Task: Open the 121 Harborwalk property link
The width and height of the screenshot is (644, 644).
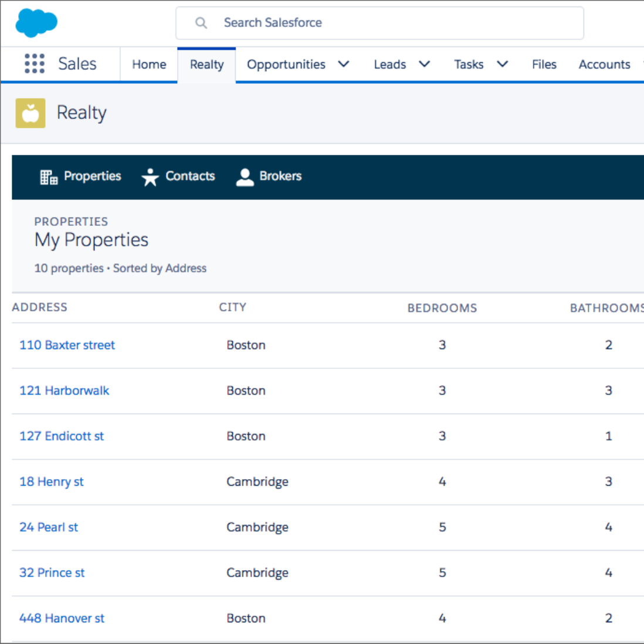Action: [x=64, y=391]
